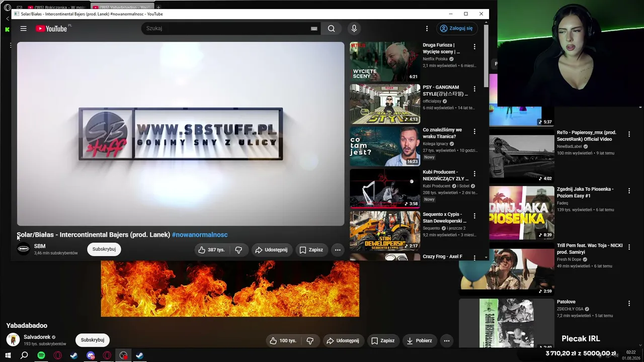The height and width of the screenshot is (362, 644).
Task: Save Solar/Białas video with Zapisz
Action: click(x=311, y=250)
